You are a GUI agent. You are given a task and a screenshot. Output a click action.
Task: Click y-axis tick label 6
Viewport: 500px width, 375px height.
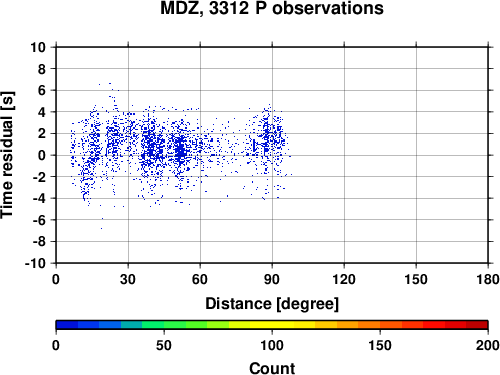click(x=41, y=90)
